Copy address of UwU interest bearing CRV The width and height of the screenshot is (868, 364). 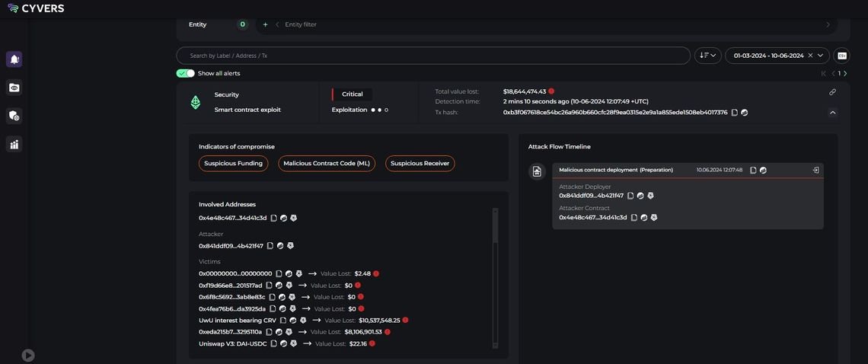point(283,321)
